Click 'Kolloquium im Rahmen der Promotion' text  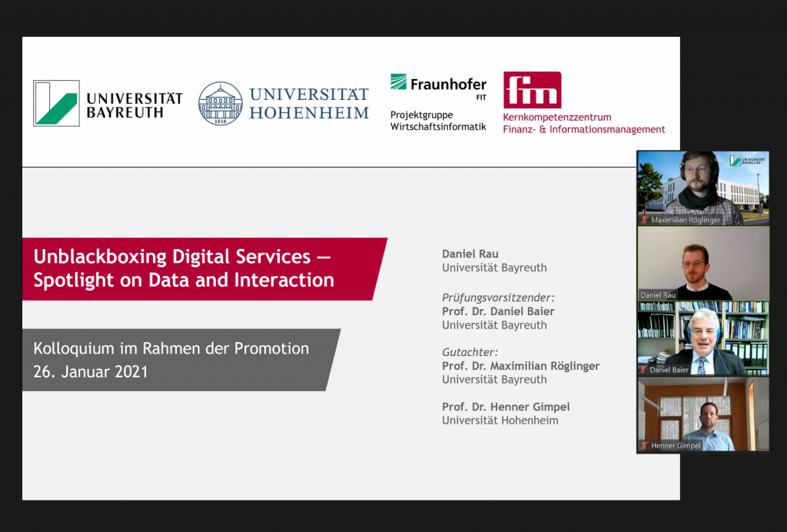(x=171, y=348)
